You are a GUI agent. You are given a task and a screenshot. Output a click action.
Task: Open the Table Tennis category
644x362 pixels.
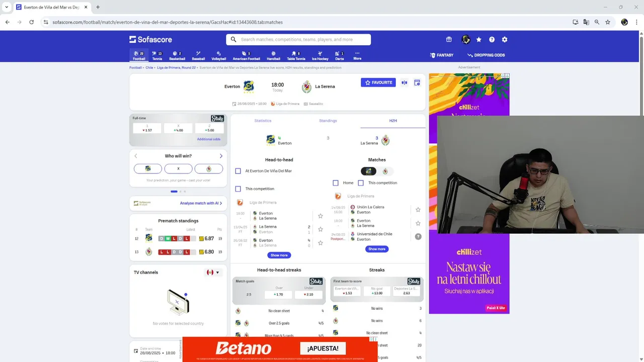tap(296, 55)
